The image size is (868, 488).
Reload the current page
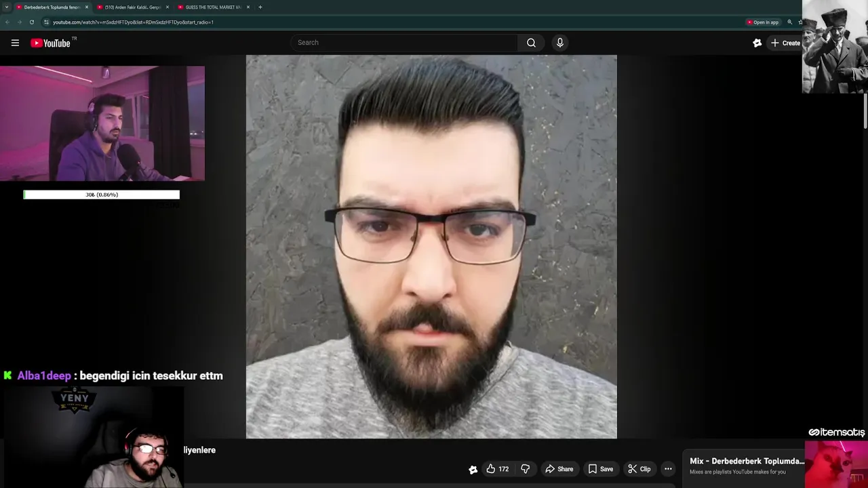click(31, 22)
